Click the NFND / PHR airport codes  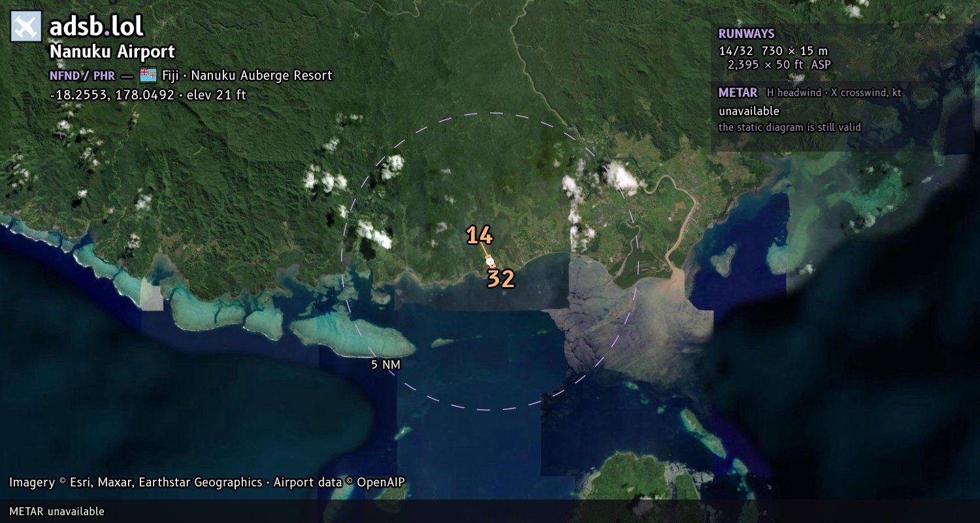[x=82, y=75]
